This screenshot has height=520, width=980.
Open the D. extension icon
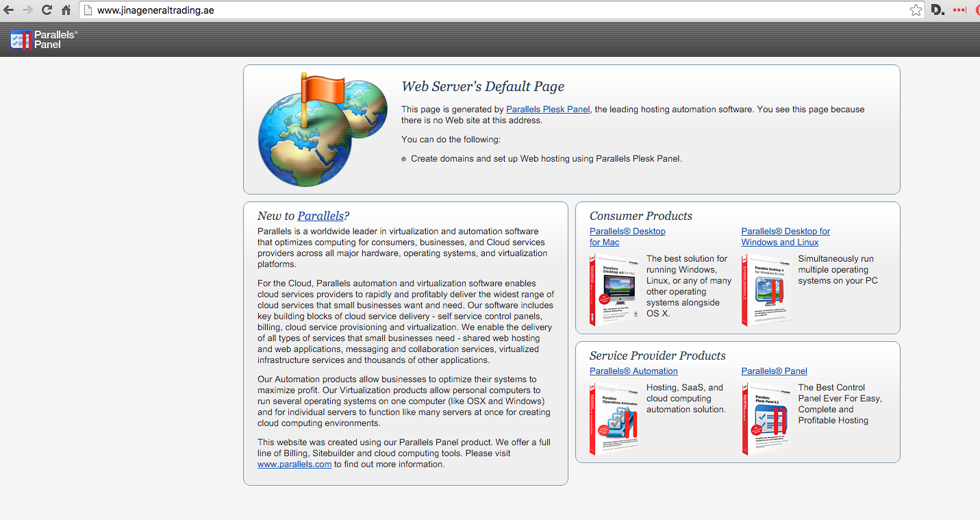[x=938, y=10]
